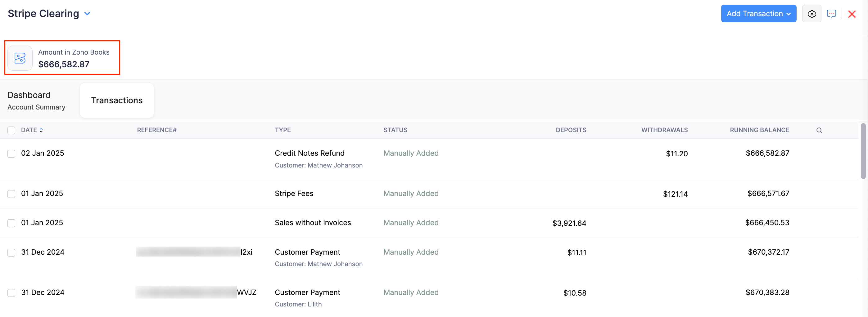
Task: Expand the Stripe Clearing account dropdown
Action: 87,14
